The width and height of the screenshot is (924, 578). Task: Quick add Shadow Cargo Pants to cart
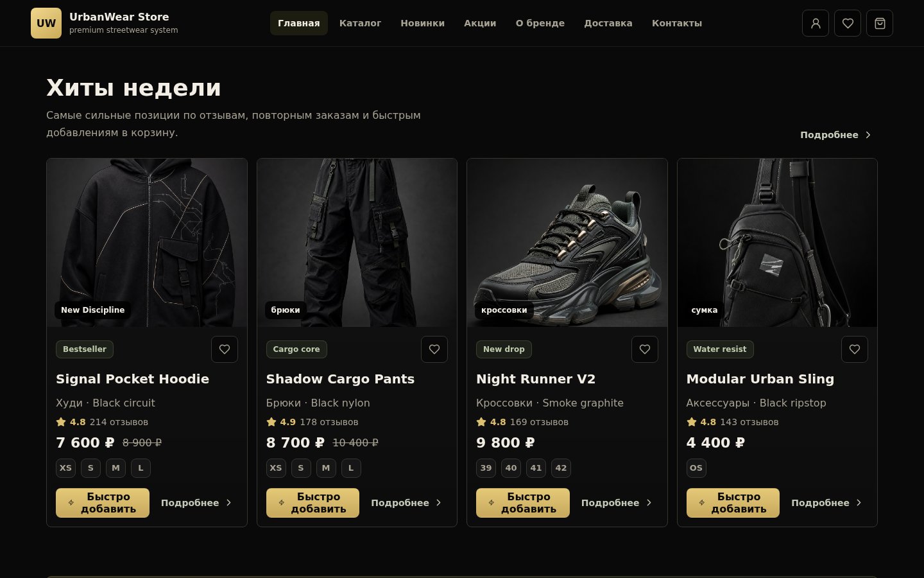pyautogui.click(x=312, y=503)
